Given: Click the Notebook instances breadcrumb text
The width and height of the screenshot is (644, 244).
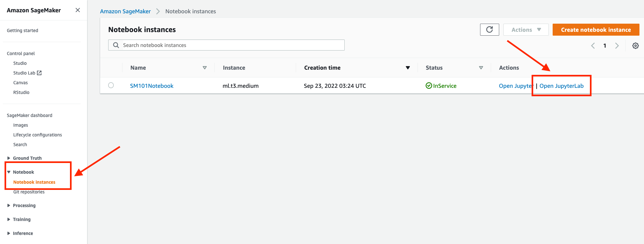Looking at the screenshot, I should click(x=190, y=11).
